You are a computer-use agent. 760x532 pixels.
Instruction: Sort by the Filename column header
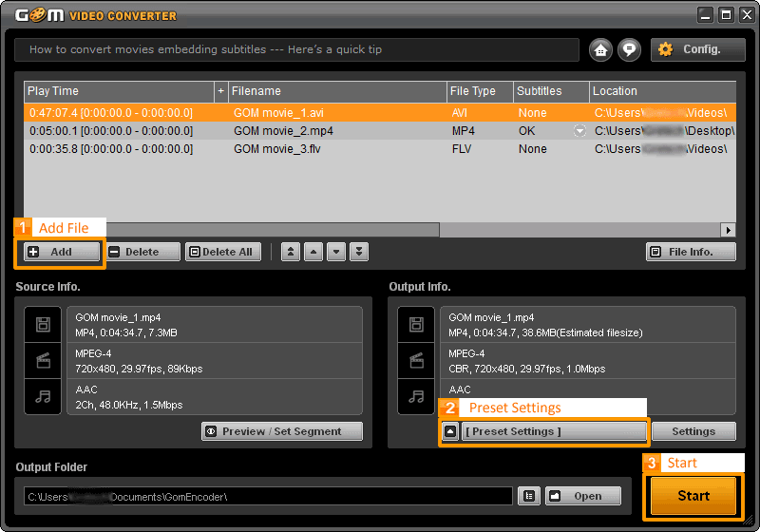pyautogui.click(x=337, y=91)
